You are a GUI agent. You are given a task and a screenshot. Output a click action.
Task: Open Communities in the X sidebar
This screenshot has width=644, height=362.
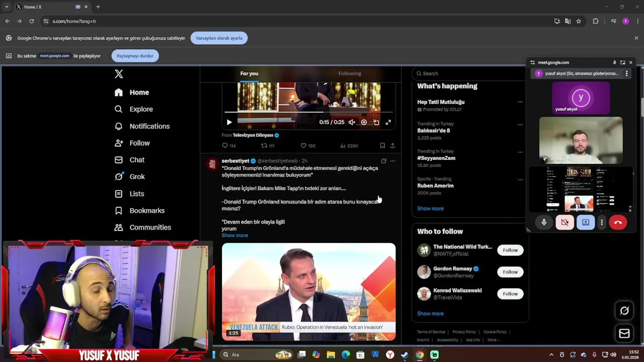click(143, 227)
